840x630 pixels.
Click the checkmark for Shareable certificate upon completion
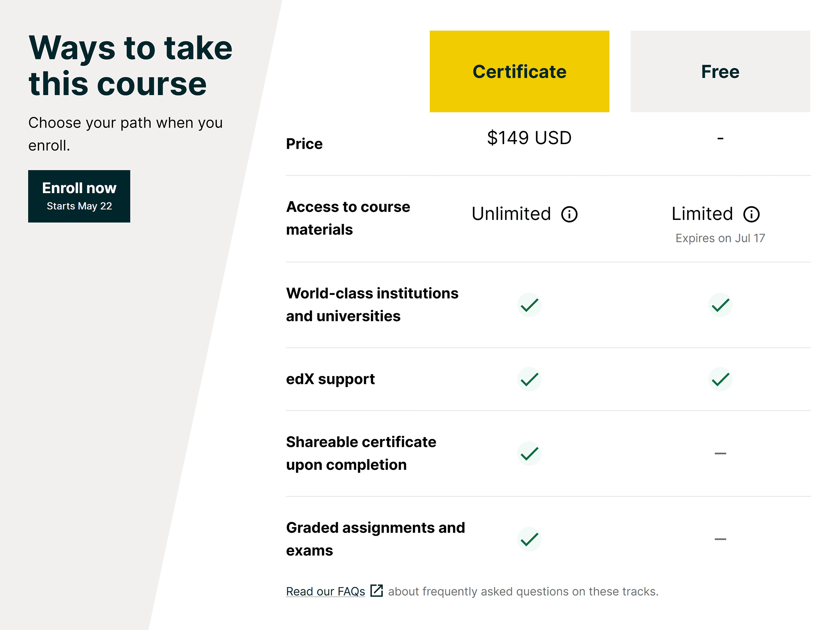click(529, 453)
